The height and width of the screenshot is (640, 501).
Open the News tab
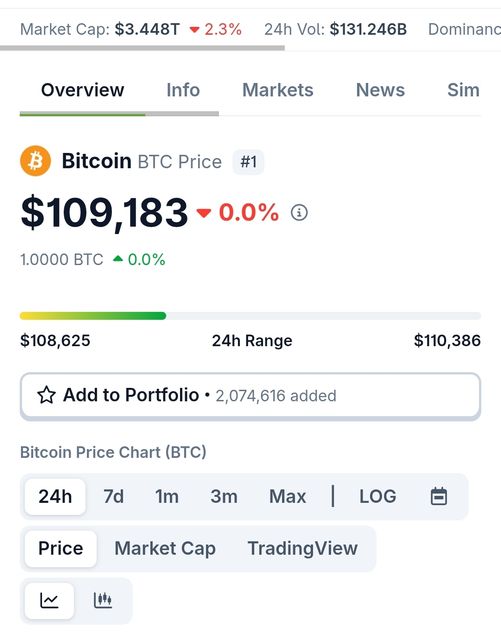pyautogui.click(x=380, y=90)
